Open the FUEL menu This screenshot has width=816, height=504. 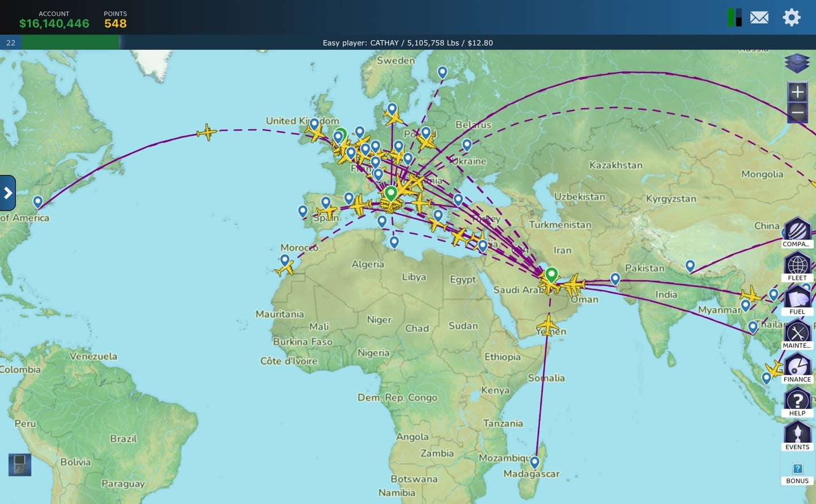click(797, 300)
